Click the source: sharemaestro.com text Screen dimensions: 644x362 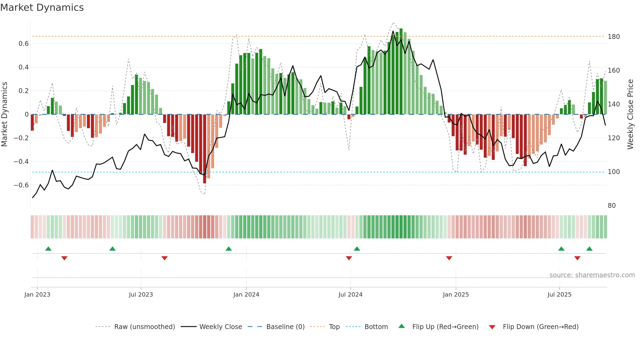[x=592, y=275]
